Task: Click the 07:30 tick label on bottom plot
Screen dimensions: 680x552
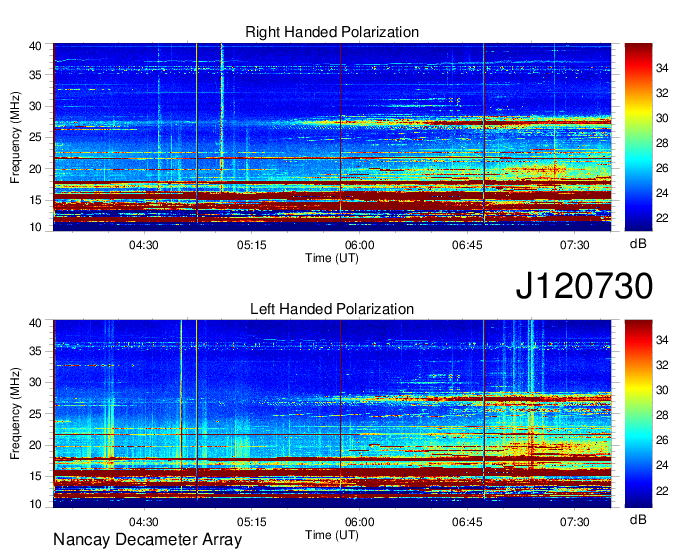Action: (x=575, y=522)
